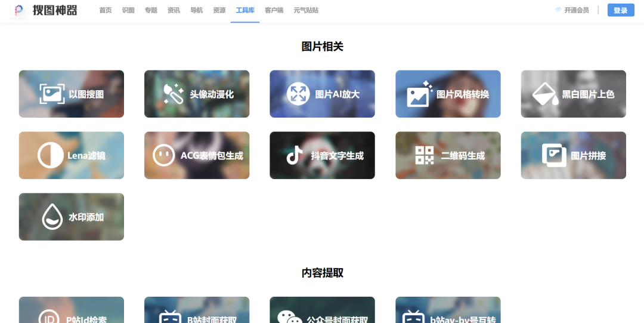Open the 资讯 nav item
Image resolution: width=644 pixels, height=323 pixels.
tap(174, 10)
